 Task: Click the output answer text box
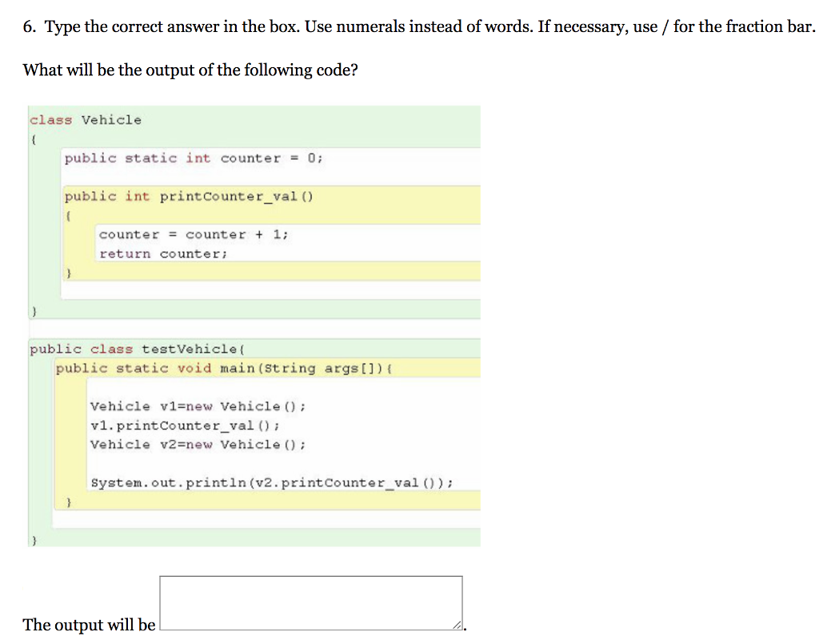coord(311,602)
